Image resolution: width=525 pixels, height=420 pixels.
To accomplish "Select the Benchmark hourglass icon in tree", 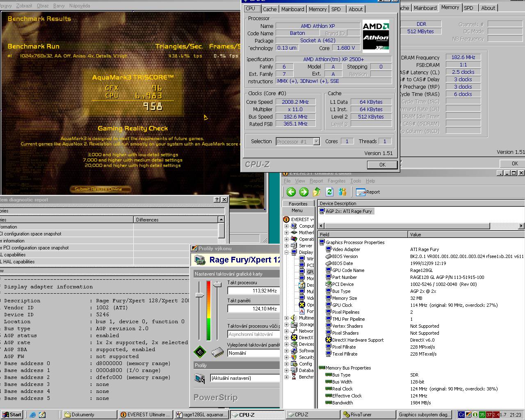I will (x=294, y=377).
